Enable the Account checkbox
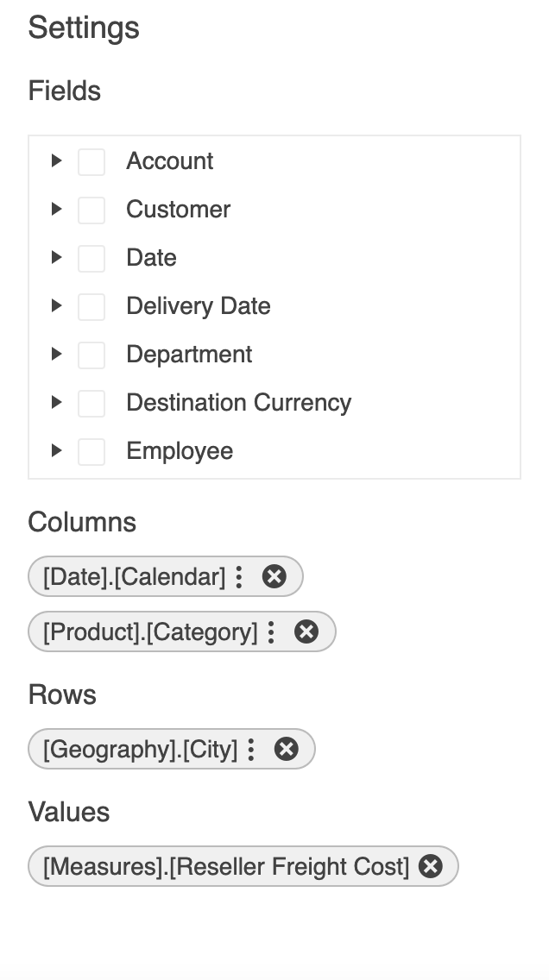 91,161
